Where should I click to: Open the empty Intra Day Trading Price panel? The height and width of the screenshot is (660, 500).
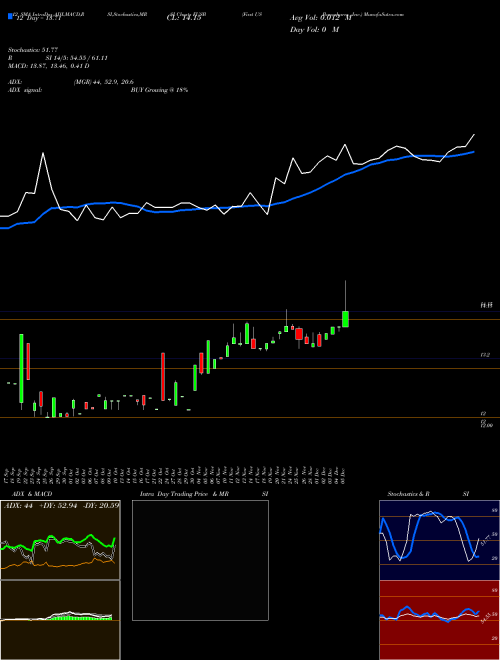pos(200,560)
